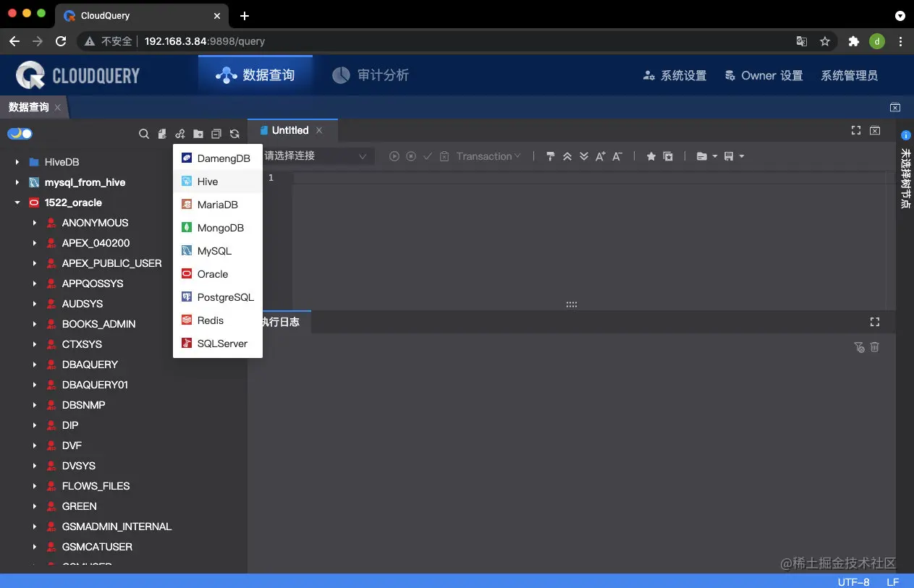
Task: Decrease editor font size
Action: [617, 156]
